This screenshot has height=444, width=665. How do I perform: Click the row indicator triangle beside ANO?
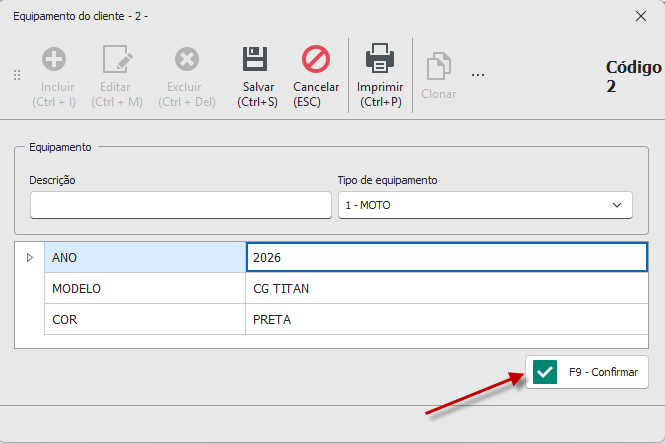coord(30,257)
